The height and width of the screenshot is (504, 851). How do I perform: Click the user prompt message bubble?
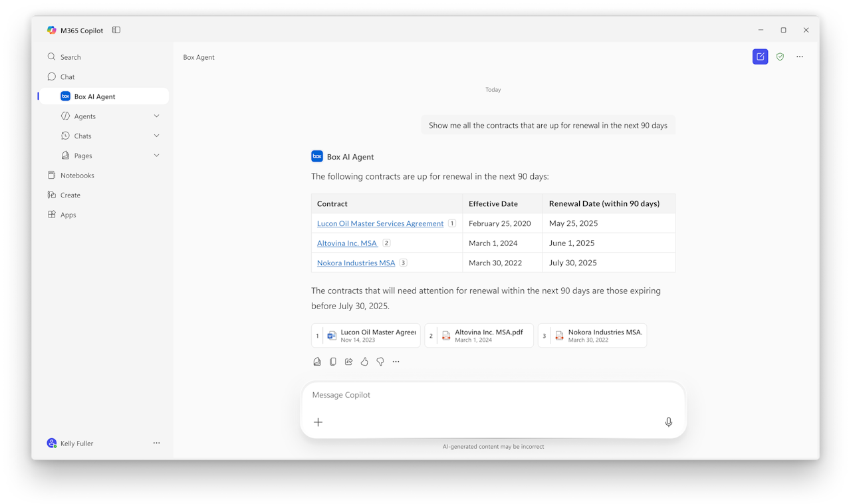coord(548,125)
